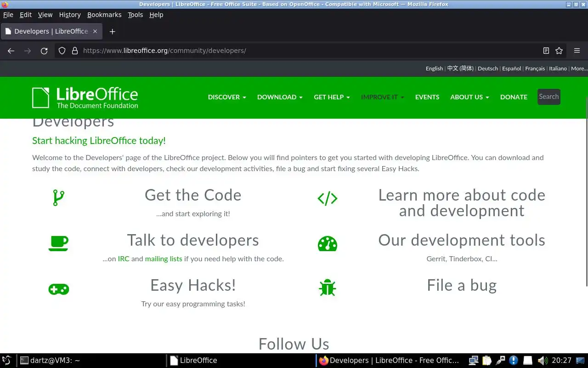Open the File a bug heading link
Image resolution: width=588 pixels, height=368 pixels.
(462, 286)
